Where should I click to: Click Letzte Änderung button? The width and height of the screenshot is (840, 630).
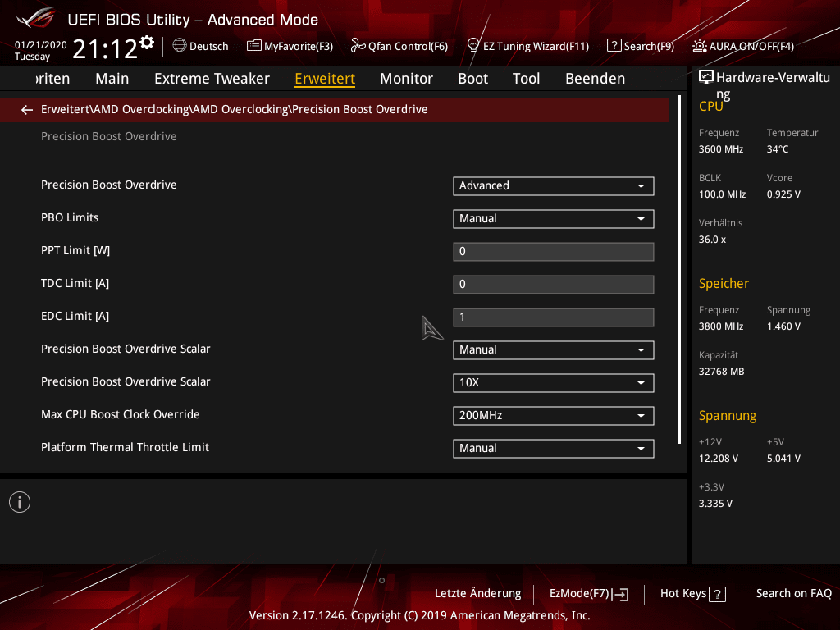point(478,594)
